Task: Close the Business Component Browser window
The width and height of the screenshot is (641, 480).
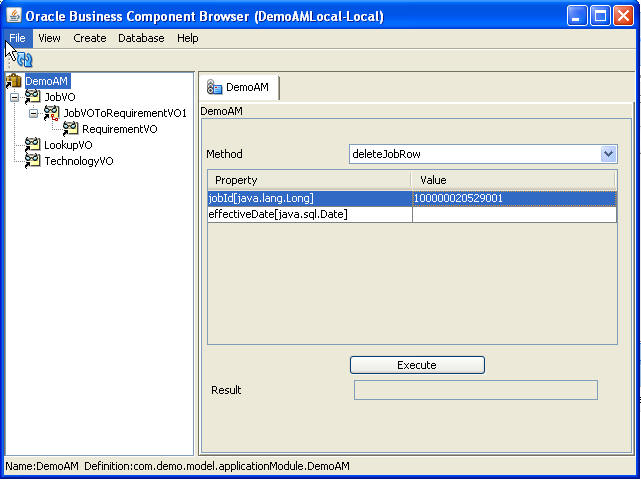Action: [623, 16]
